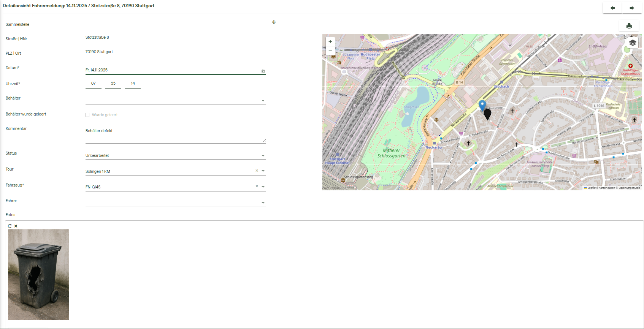
Task: Go to the next driver report
Action: click(632, 8)
